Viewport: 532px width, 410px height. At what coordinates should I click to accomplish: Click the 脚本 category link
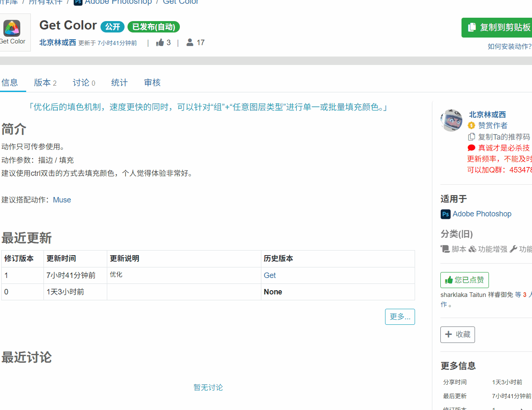459,249
